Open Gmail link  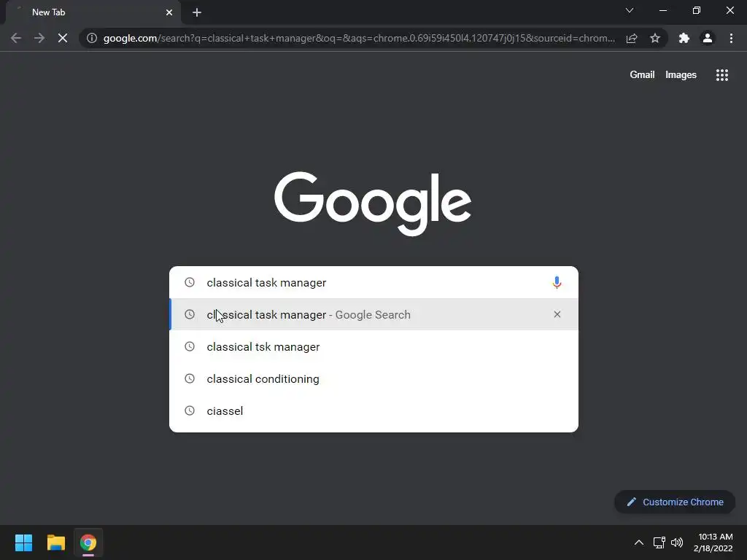click(x=642, y=75)
